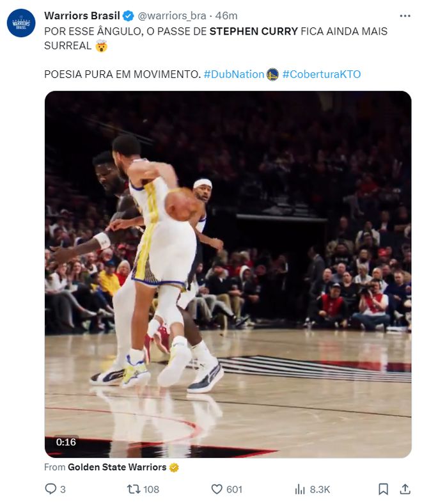Open the three-dot more options menu

405,16
